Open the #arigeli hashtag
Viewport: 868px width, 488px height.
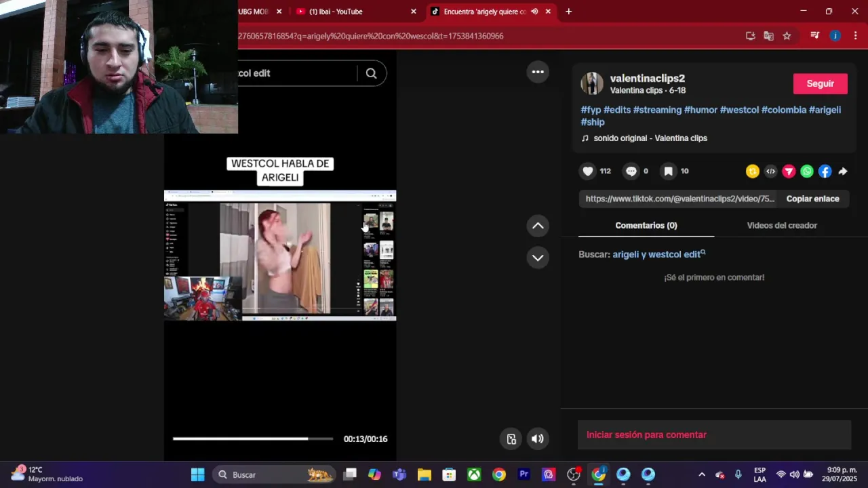[x=825, y=110]
